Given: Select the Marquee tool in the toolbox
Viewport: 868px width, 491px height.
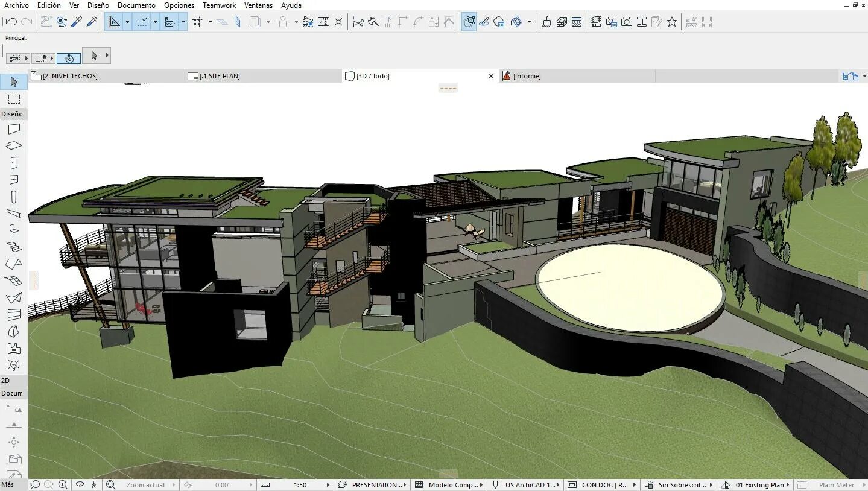Looking at the screenshot, I should [x=14, y=99].
